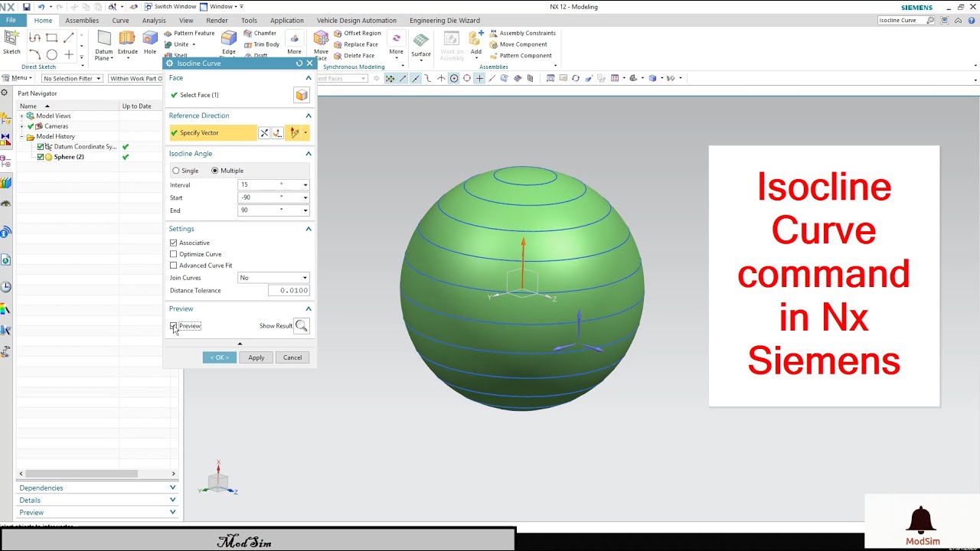Open Assembly Constraints tool
Screen dimensions: 980x551
522,33
